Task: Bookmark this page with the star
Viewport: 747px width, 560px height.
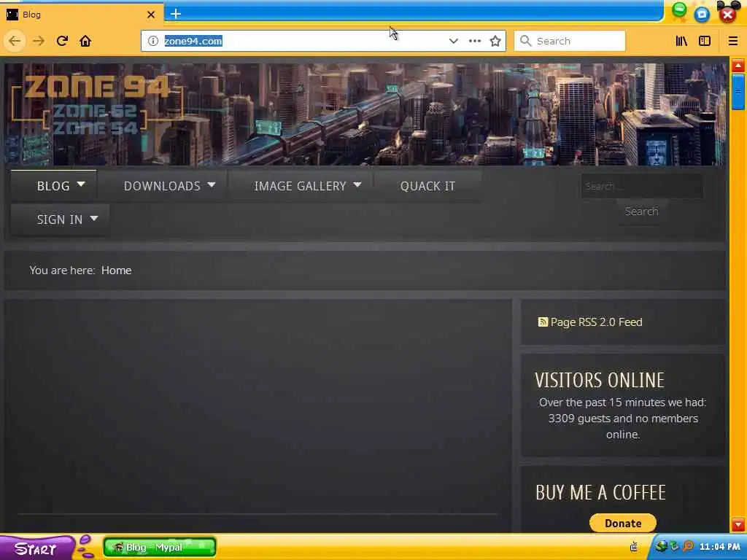Action: click(495, 41)
